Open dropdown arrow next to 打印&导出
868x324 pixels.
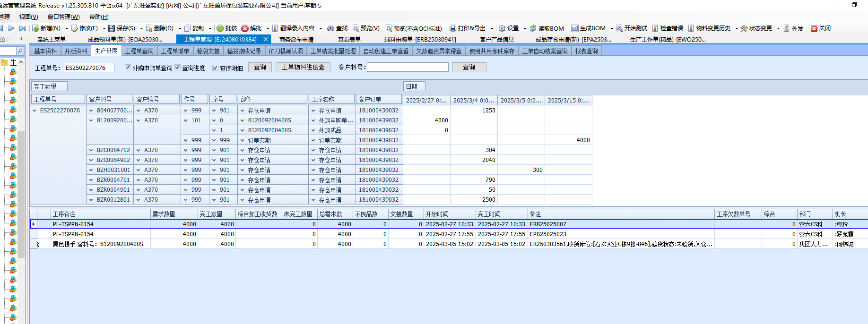[492, 28]
